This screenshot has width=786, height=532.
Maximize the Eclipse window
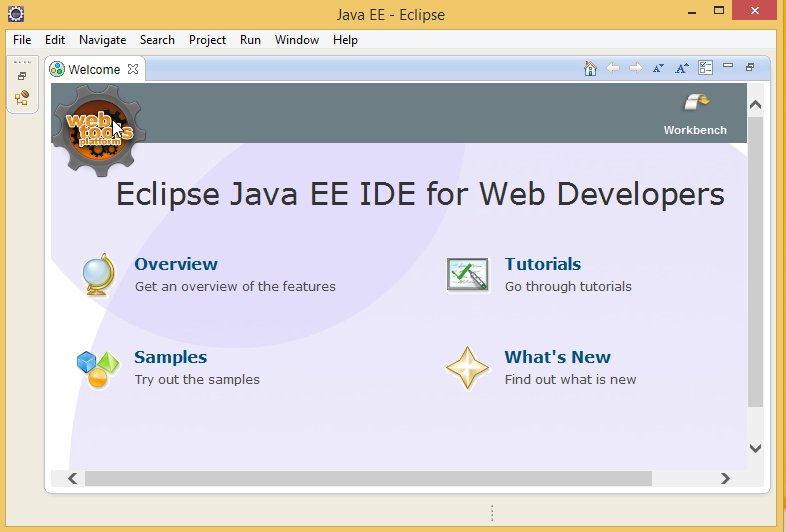[719, 11]
